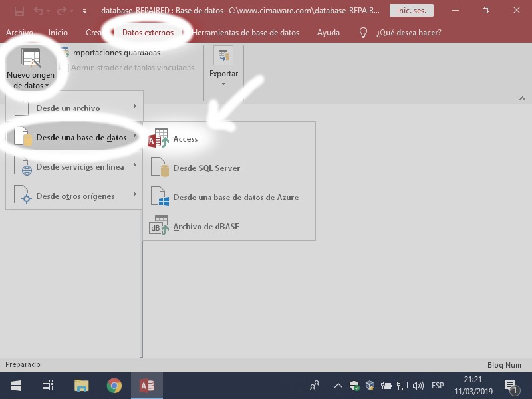The width and height of the screenshot is (532, 399).
Task: Switch to the Datos externos ribbon tab
Action: 148,32
